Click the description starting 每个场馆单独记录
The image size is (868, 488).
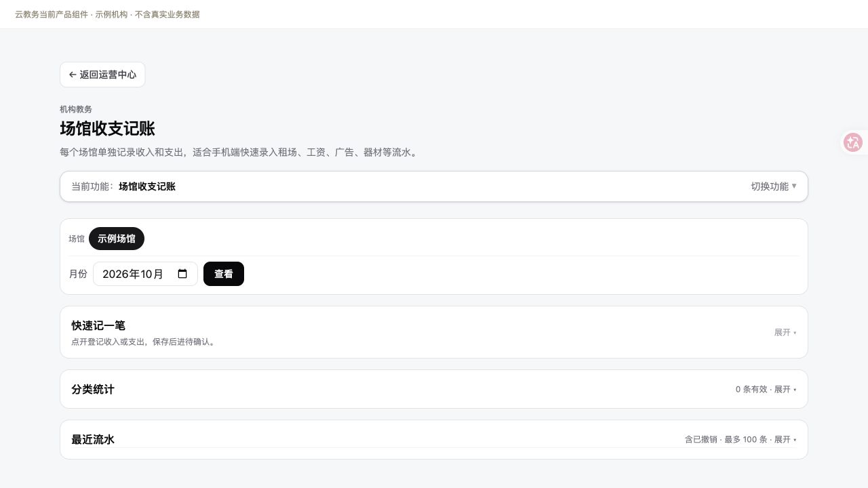point(240,152)
